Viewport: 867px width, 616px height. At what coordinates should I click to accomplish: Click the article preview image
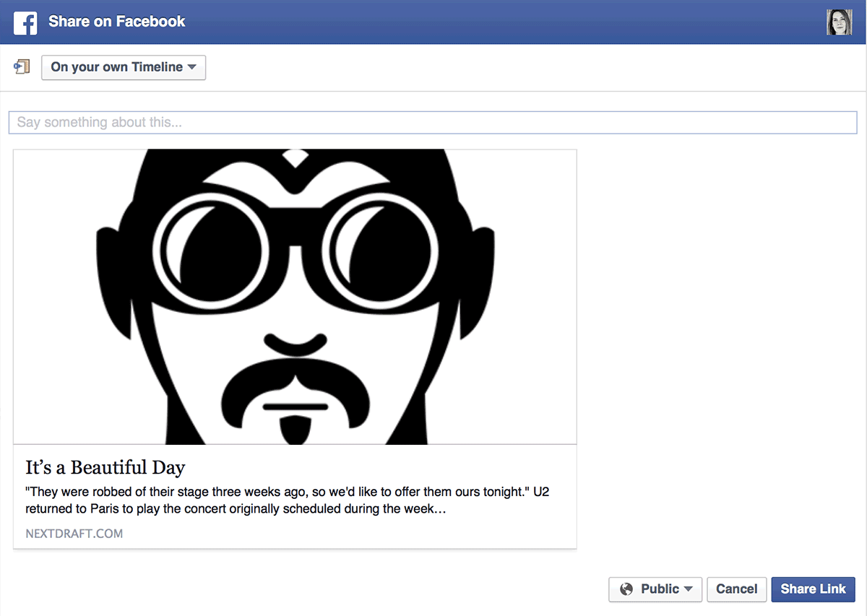(x=295, y=296)
